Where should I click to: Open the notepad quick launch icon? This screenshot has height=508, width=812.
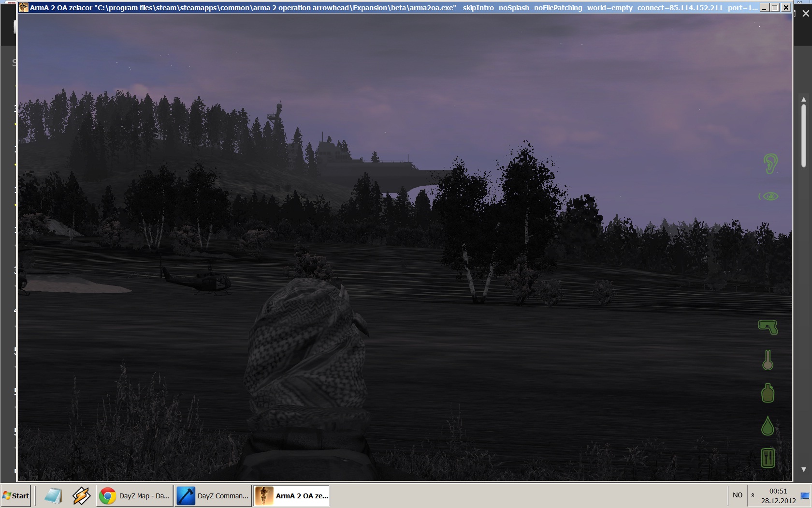[53, 496]
